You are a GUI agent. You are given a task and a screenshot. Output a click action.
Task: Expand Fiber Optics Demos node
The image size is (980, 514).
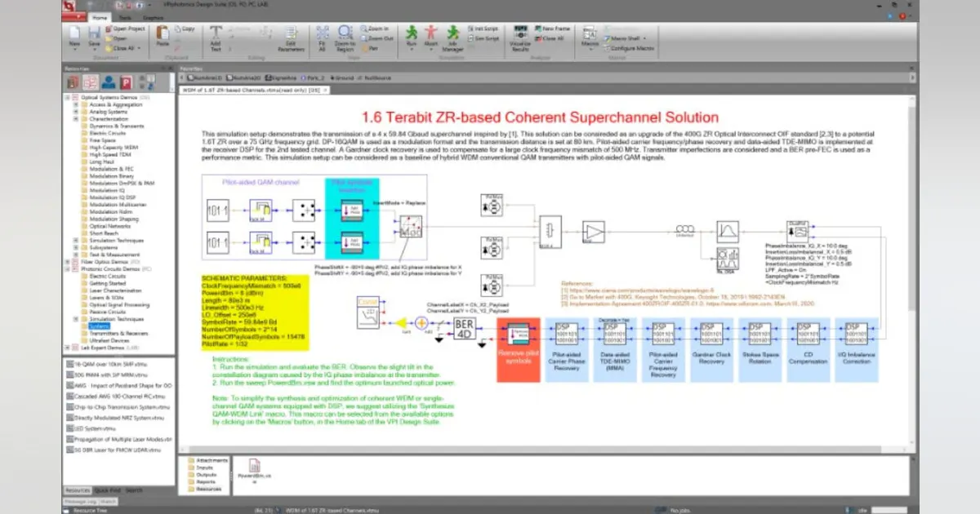tap(67, 261)
